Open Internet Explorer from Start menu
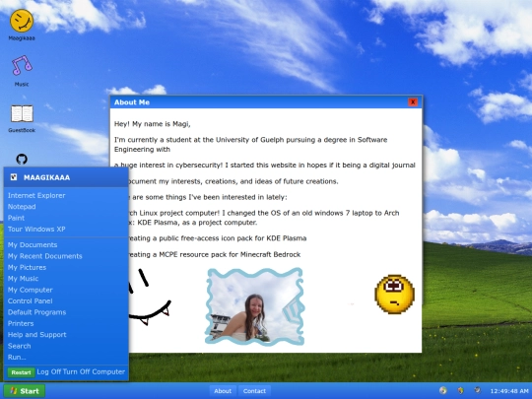532x399 pixels. pyautogui.click(x=36, y=195)
